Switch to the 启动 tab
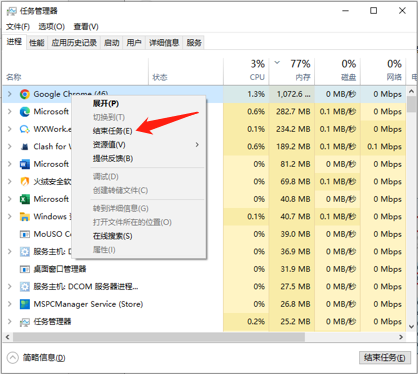This screenshot has width=418, height=374. [112, 43]
